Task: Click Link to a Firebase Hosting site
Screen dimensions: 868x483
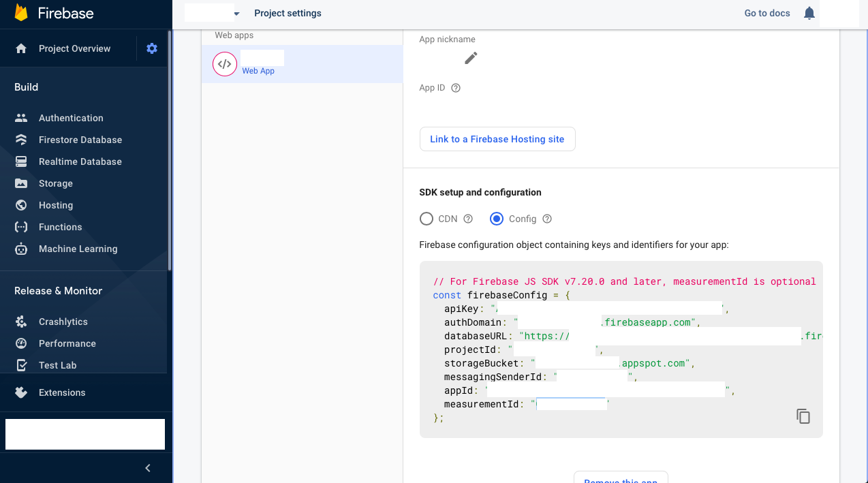Action: click(x=497, y=139)
